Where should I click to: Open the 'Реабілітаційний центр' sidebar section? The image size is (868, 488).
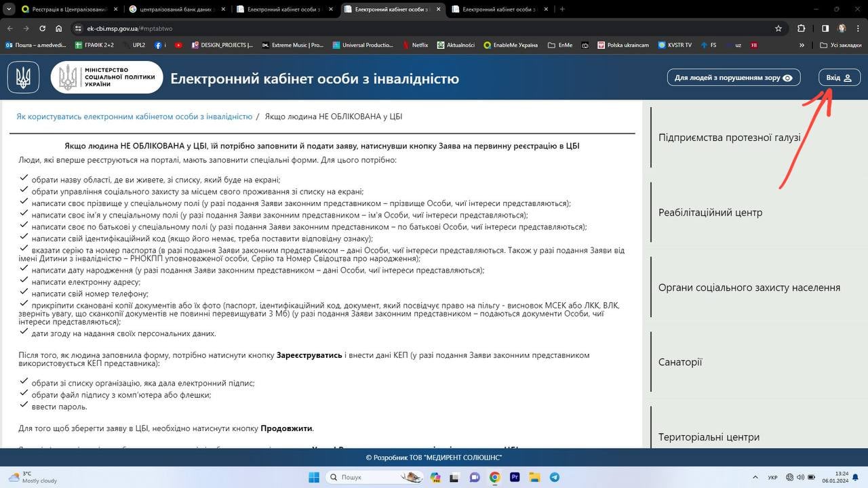pyautogui.click(x=710, y=213)
